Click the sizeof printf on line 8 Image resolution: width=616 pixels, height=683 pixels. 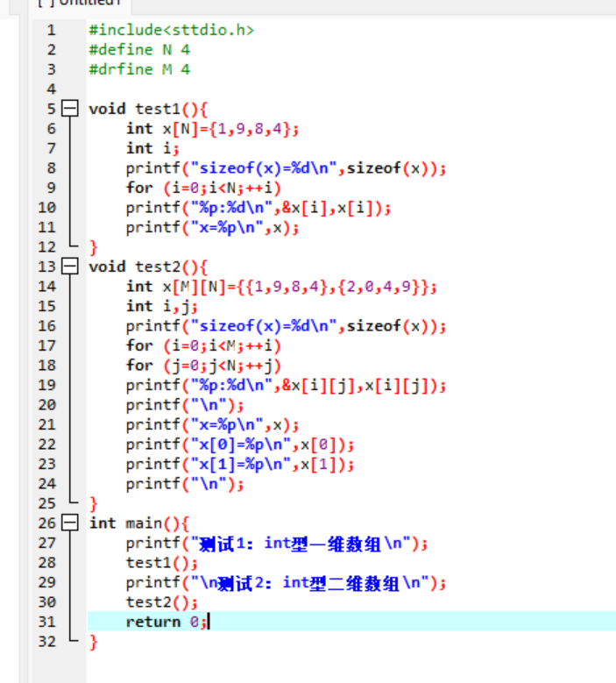coord(286,168)
